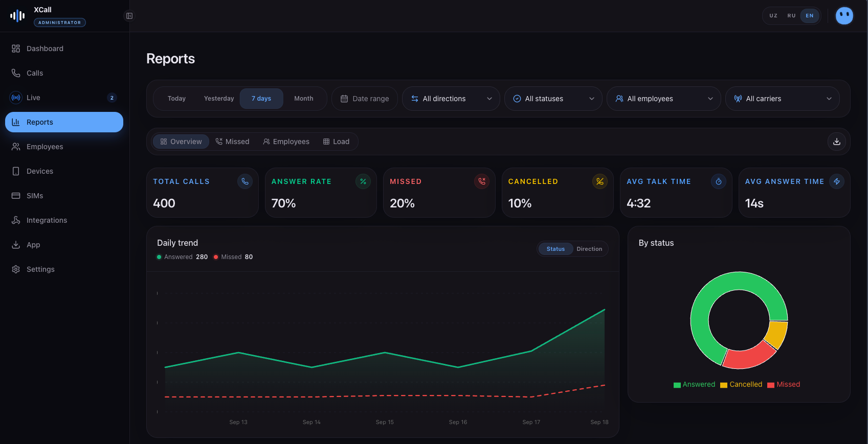Click the stopwatch icon on Avg Talk Time card
Screen dimensions: 868x444
click(x=719, y=181)
